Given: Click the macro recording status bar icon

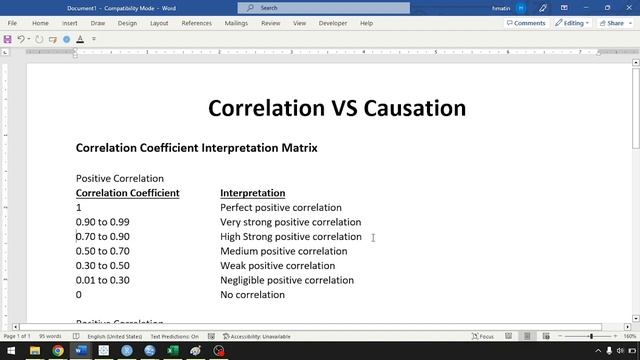Looking at the screenshot, I should 211,336.
